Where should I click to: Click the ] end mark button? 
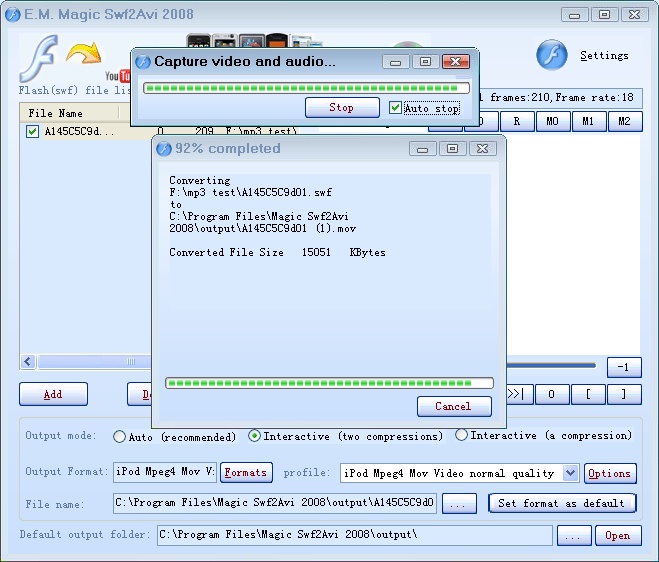point(624,394)
